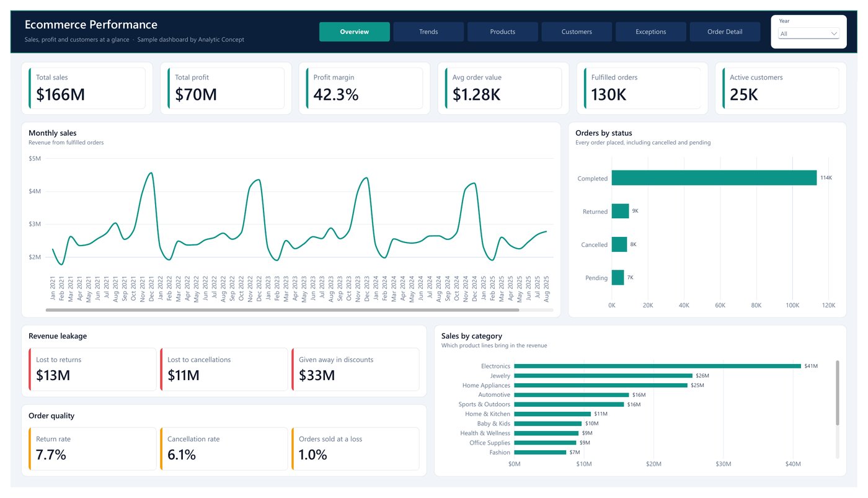868x498 pixels.
Task: Click the Fulfilled orders 130K card
Action: click(x=642, y=88)
